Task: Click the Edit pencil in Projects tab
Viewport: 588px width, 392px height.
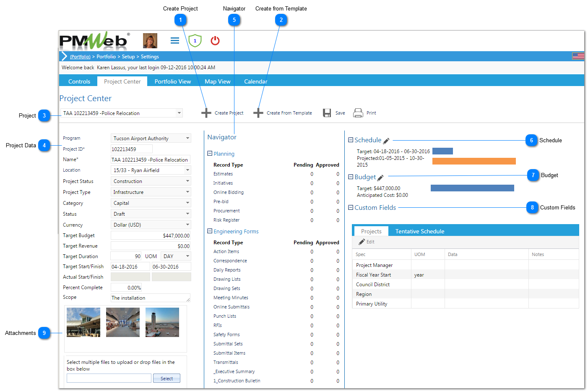Action: point(362,242)
